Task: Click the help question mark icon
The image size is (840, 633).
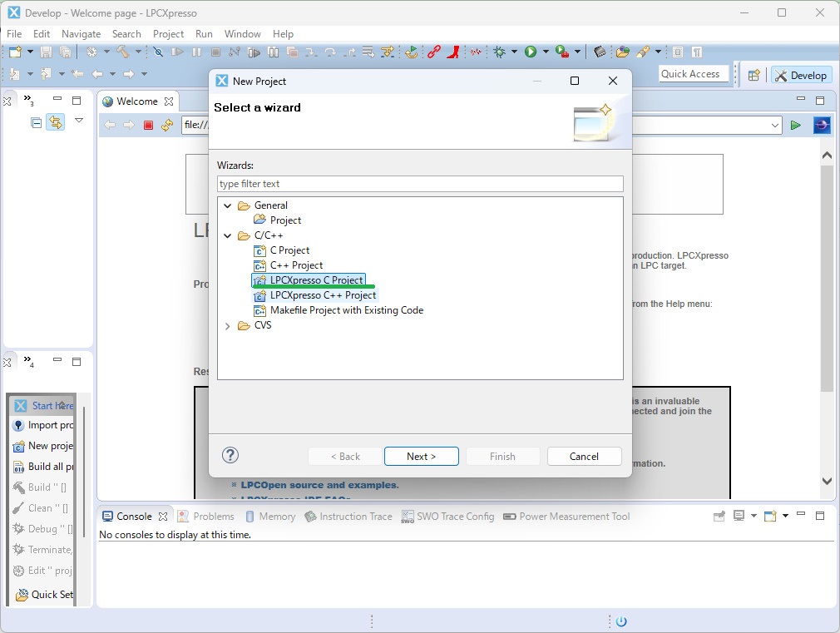Action: point(231,455)
